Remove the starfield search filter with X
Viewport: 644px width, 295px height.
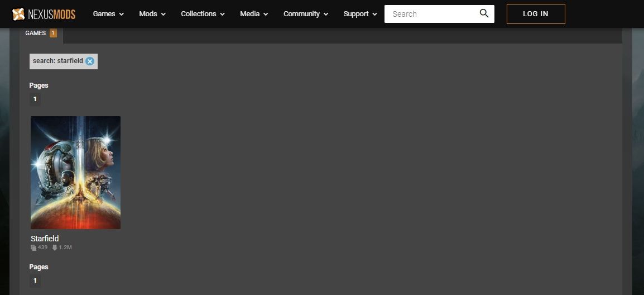click(x=90, y=61)
